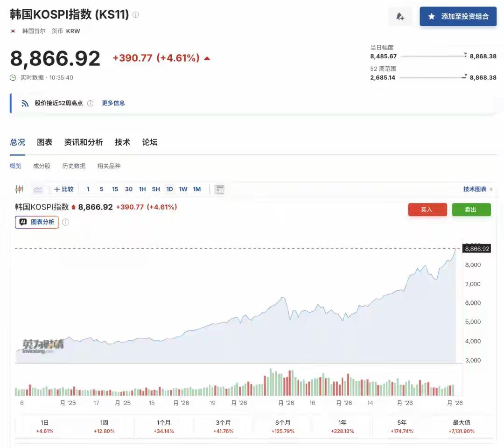Viewport: 504px width, 448px height.
Task: Click the 当日幅度 range slider bar
Action: (434, 56)
